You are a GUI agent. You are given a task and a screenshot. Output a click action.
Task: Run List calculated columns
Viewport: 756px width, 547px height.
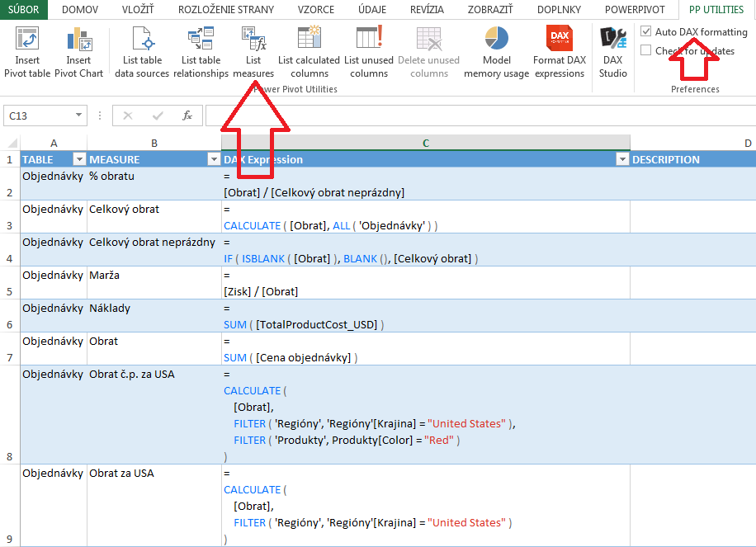click(309, 52)
